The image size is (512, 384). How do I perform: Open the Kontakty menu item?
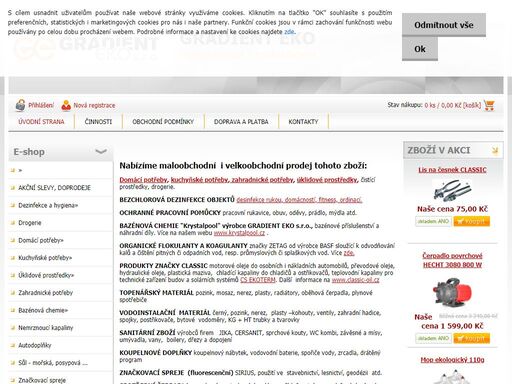tap(303, 122)
